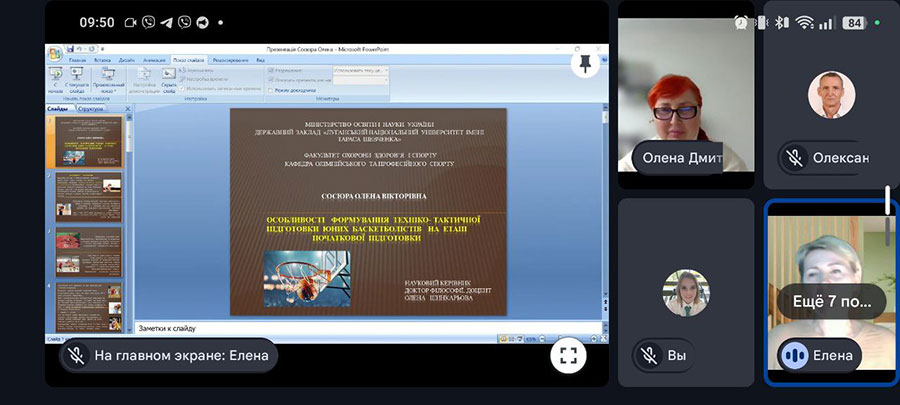Toggle Use Rehearsed Timings checkbox
Image resolution: width=900 pixels, height=405 pixels.
182,88
